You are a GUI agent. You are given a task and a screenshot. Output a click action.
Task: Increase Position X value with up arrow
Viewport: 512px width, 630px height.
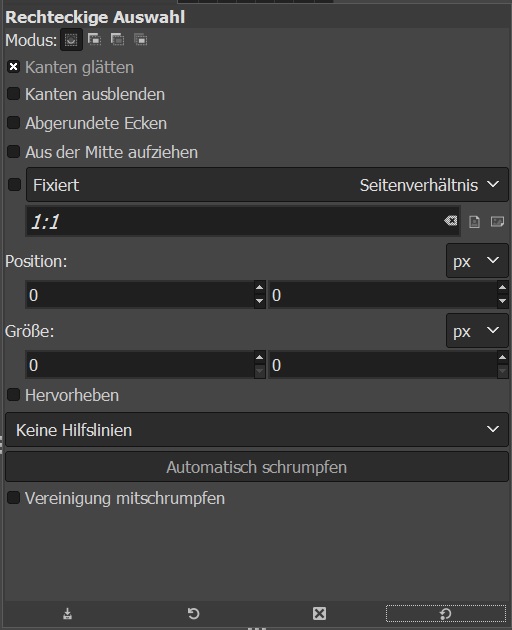coord(260,288)
